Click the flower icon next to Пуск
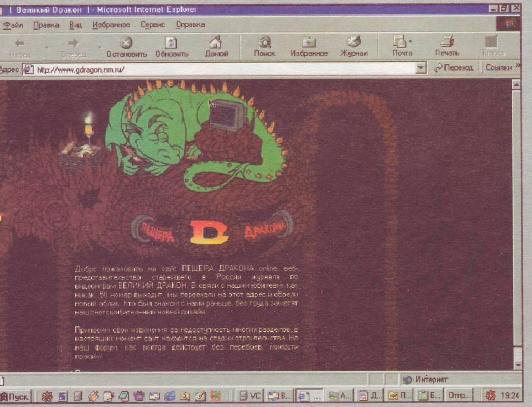The width and height of the screenshot is (532, 407). [47, 396]
